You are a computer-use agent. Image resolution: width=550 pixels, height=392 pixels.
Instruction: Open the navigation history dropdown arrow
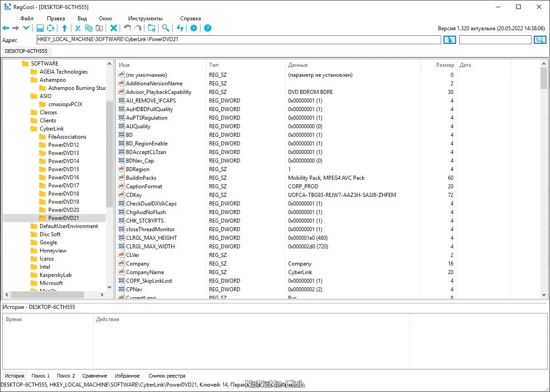coord(26,28)
